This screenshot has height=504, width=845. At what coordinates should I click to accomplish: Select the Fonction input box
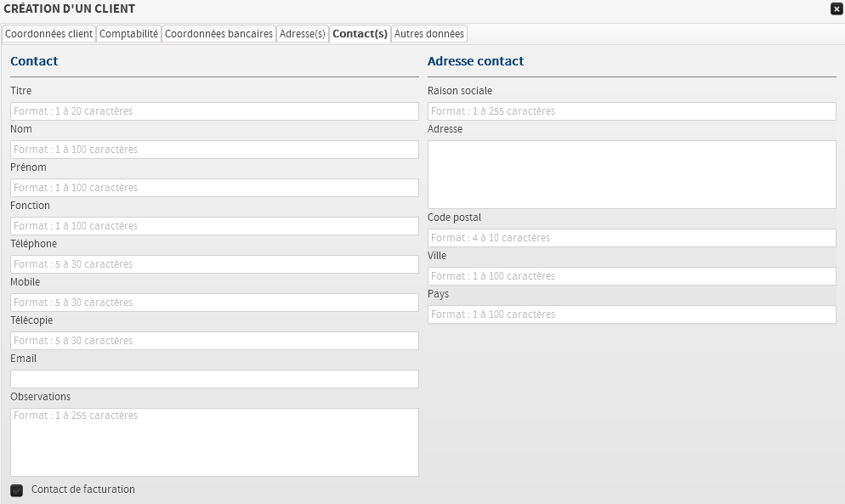(x=214, y=226)
